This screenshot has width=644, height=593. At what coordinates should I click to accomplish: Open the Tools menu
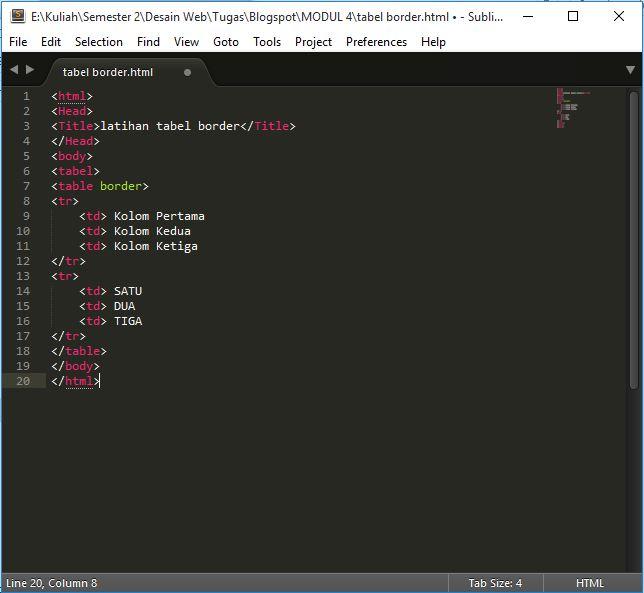[x=267, y=42]
